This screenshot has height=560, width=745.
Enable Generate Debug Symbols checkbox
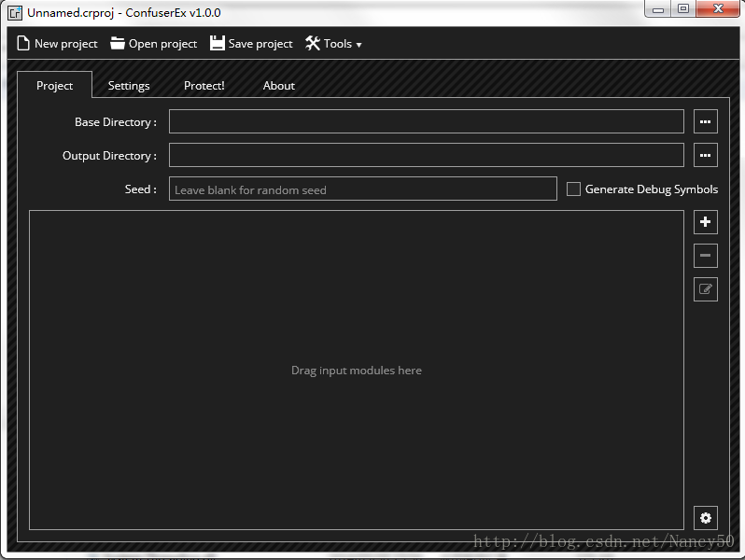pyautogui.click(x=573, y=189)
